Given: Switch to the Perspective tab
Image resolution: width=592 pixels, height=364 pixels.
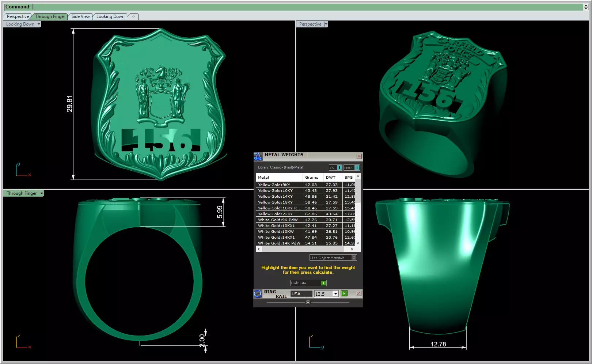Looking at the screenshot, I should (18, 16).
